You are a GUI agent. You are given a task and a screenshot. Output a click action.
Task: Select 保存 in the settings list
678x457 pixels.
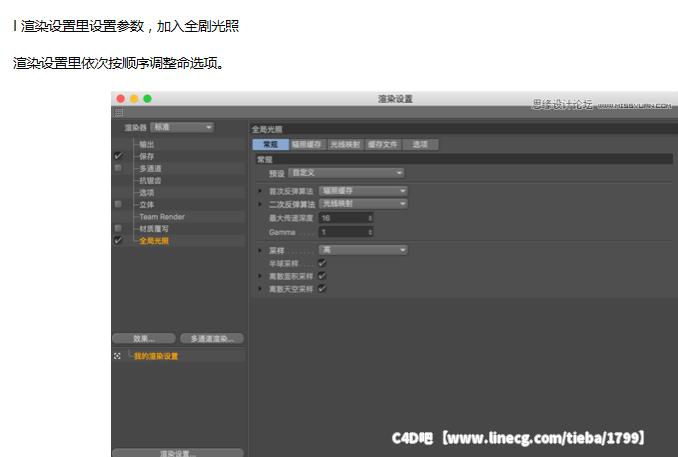click(x=147, y=156)
